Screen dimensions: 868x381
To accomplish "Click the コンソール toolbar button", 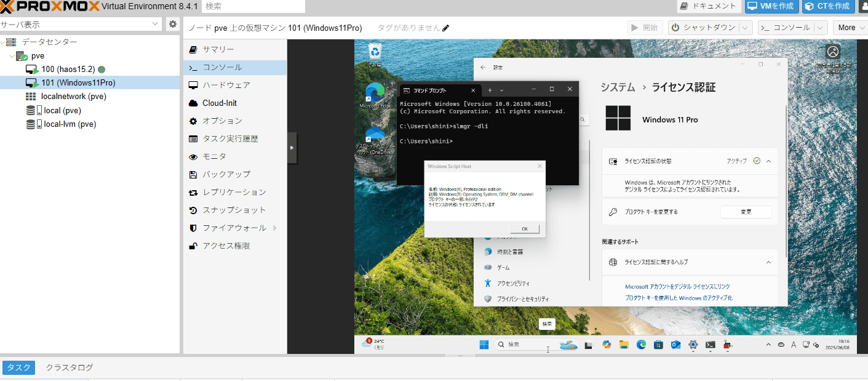I will (x=786, y=28).
